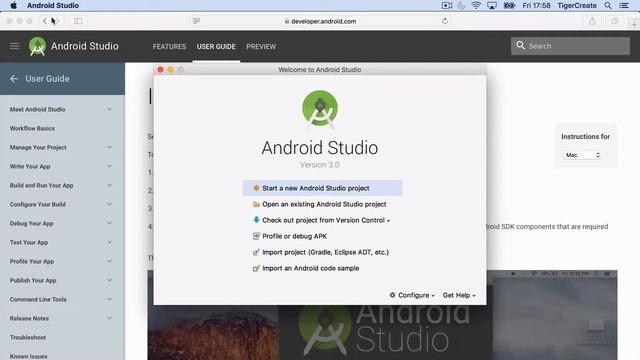Screen dimensions: 640x360
Task: Open an existing Android Studio project
Action: (322, 204)
